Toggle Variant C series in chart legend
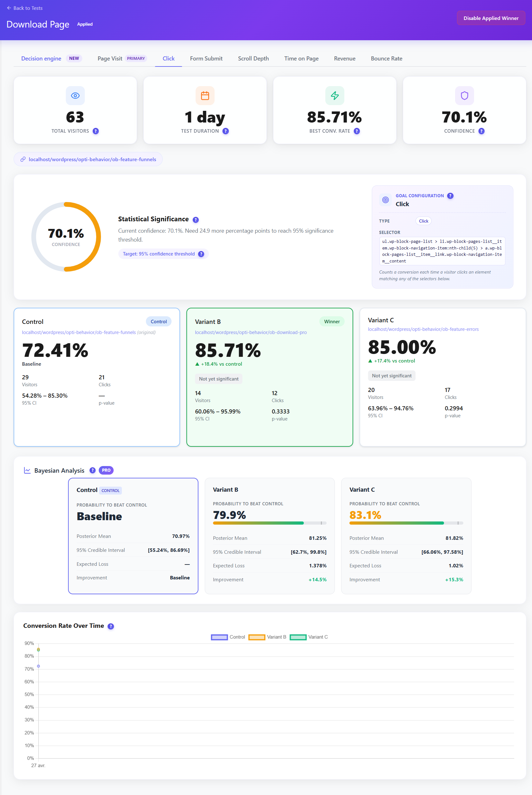Viewport: 532px width, 795px height. pyautogui.click(x=309, y=637)
